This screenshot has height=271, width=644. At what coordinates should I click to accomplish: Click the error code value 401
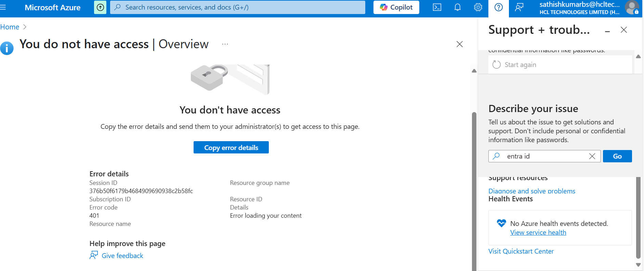pyautogui.click(x=94, y=216)
